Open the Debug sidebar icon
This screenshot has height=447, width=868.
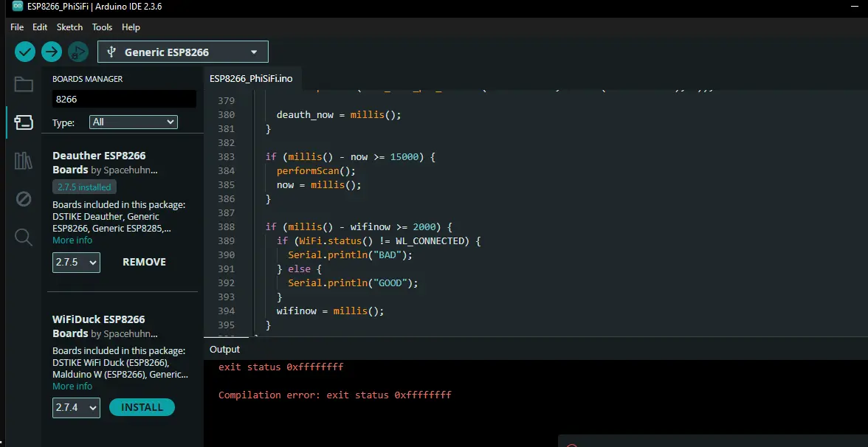24,198
